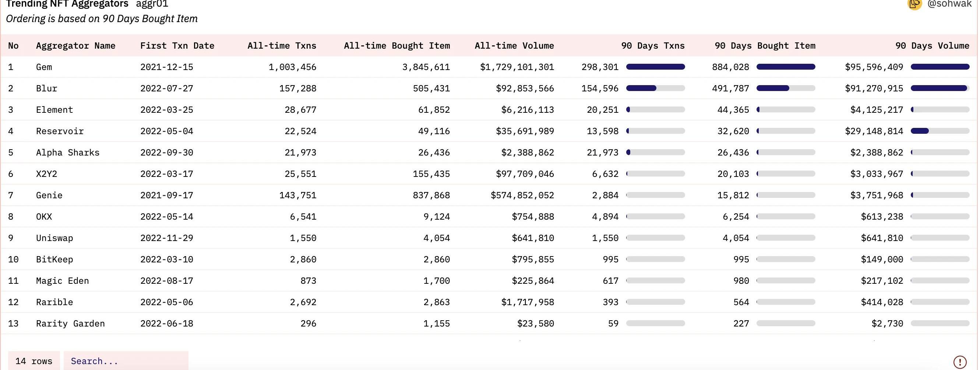Click Reservoir's 90 Days Volume bar

940,131
